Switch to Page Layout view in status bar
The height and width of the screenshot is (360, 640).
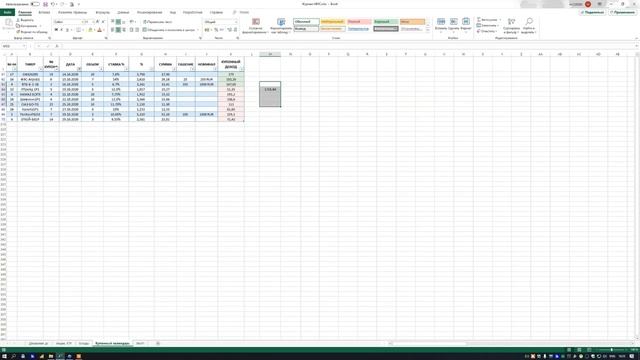(x=579, y=350)
